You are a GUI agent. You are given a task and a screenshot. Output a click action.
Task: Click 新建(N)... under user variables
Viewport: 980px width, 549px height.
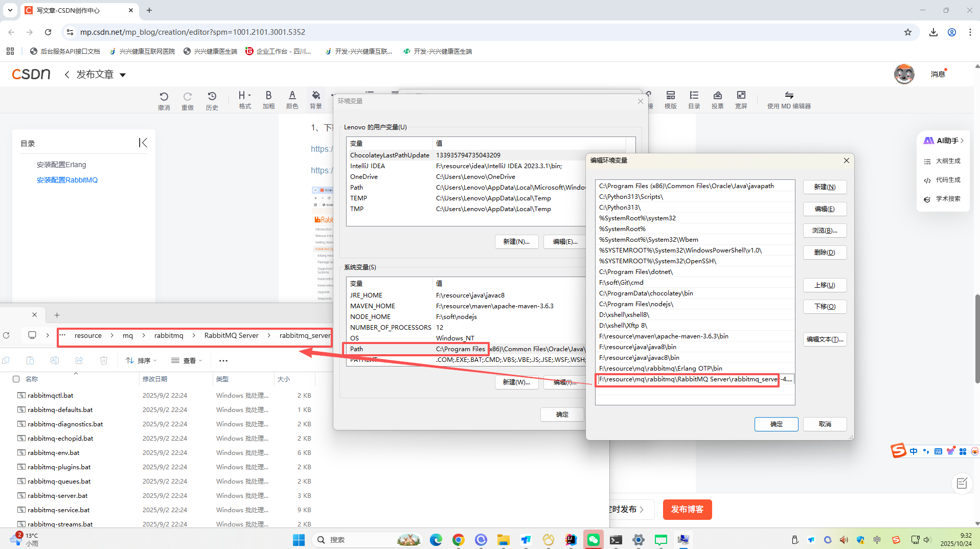[516, 242]
